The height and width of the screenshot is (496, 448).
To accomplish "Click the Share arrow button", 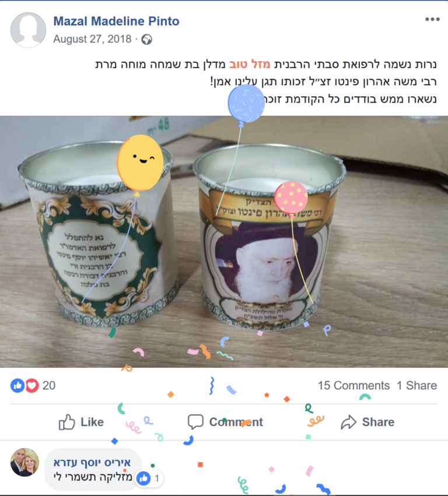I will [x=367, y=422].
